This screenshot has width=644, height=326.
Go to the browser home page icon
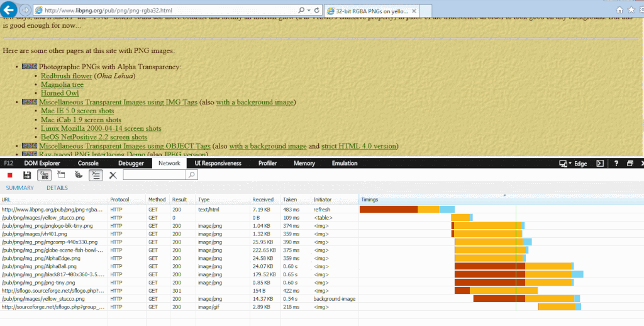tap(619, 10)
